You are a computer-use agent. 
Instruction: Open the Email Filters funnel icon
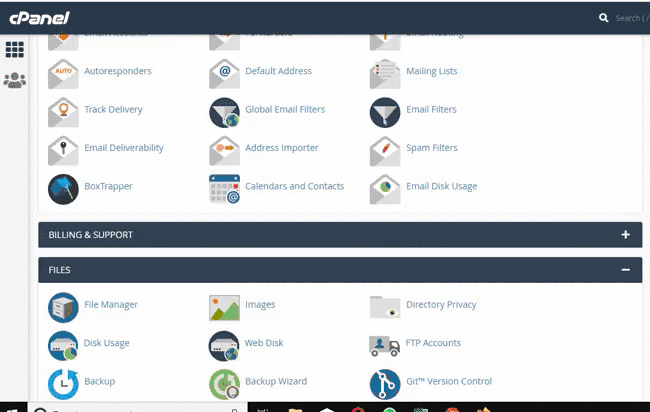(x=385, y=112)
